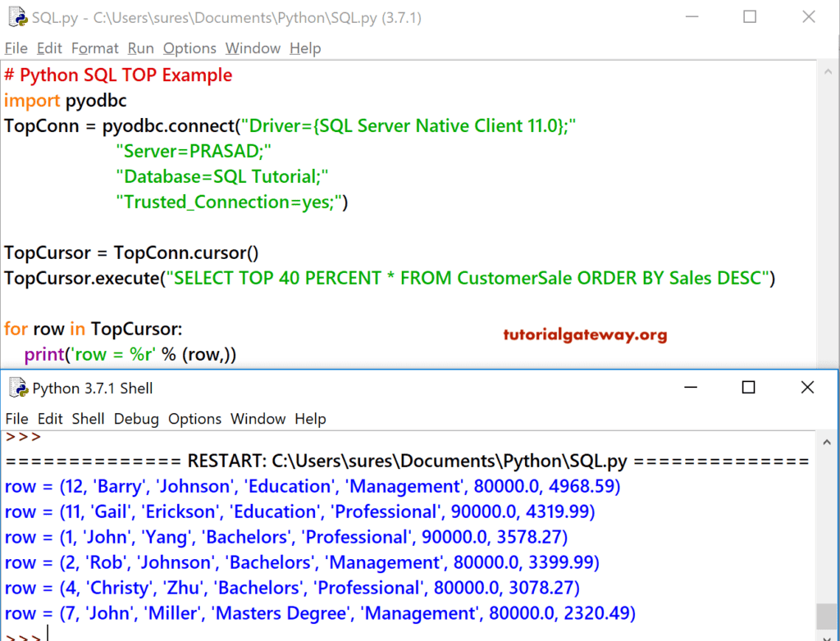Open the Shell menu in Python Shell window

(88, 419)
